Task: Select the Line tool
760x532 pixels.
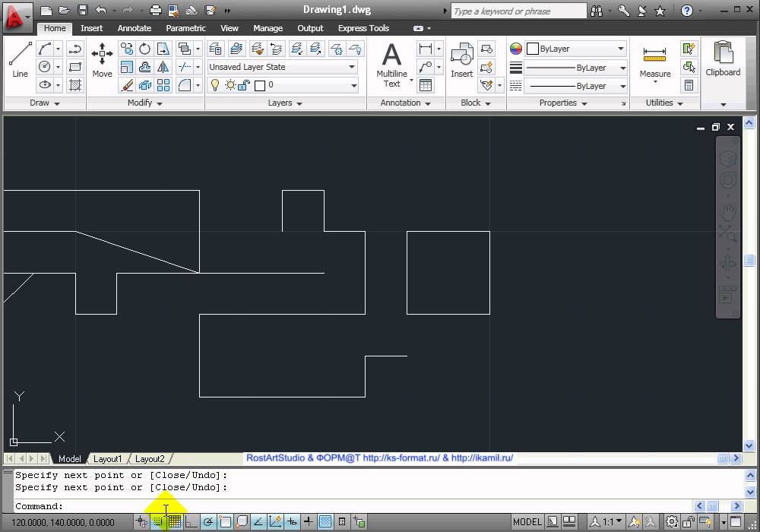Action: tap(20, 59)
